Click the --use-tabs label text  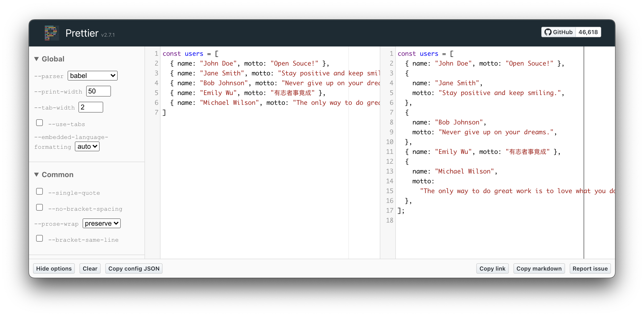67,124
